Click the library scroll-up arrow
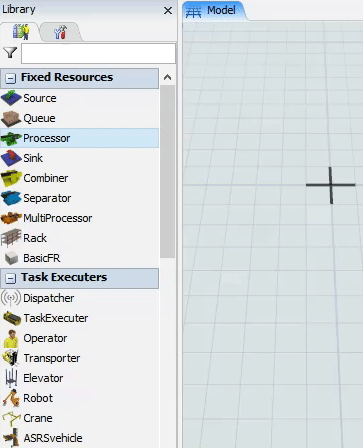The width and height of the screenshot is (363, 448). [167, 77]
